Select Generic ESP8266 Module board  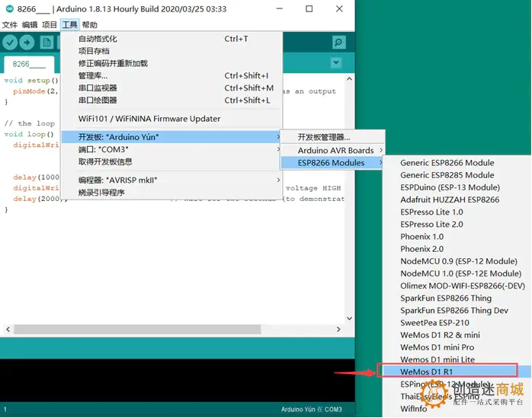point(457,163)
